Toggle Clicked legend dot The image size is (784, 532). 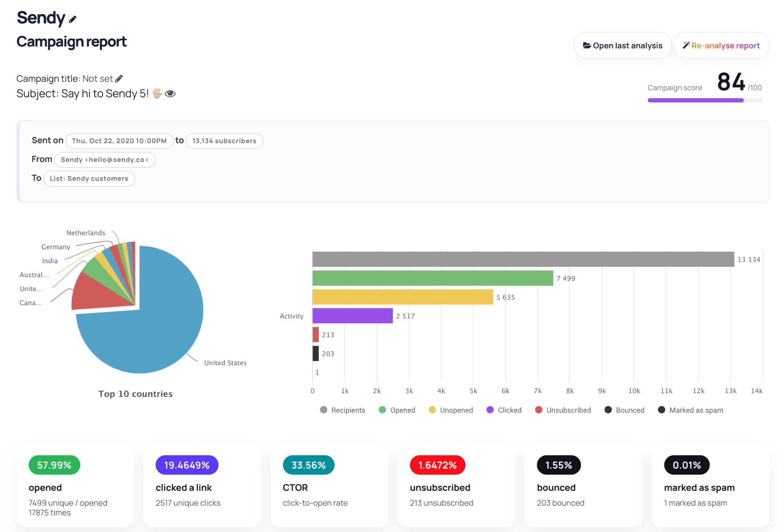(x=490, y=410)
